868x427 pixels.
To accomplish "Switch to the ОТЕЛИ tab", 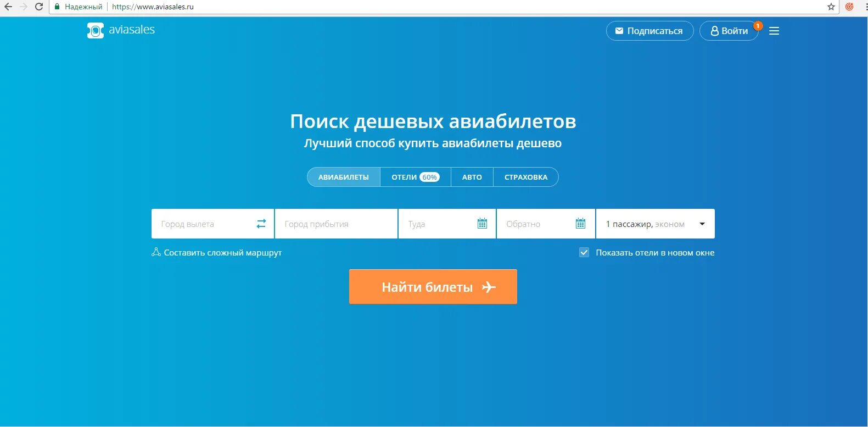I will pyautogui.click(x=416, y=177).
